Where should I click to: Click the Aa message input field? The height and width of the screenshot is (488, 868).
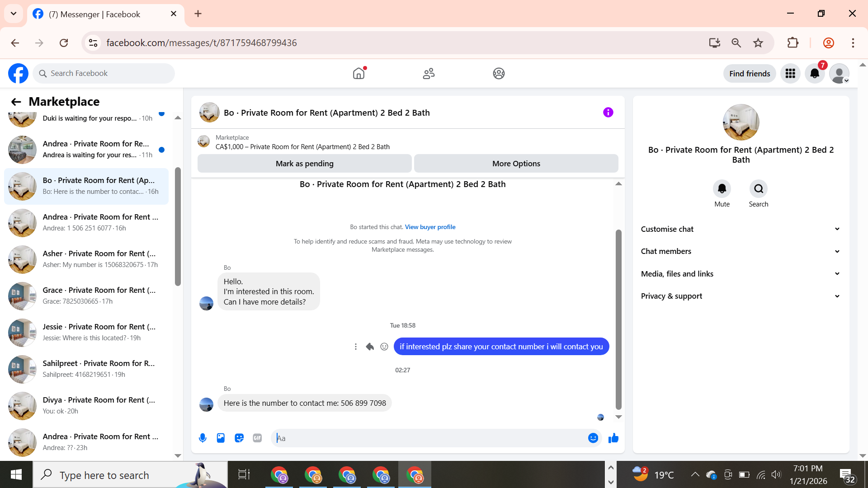click(x=429, y=438)
